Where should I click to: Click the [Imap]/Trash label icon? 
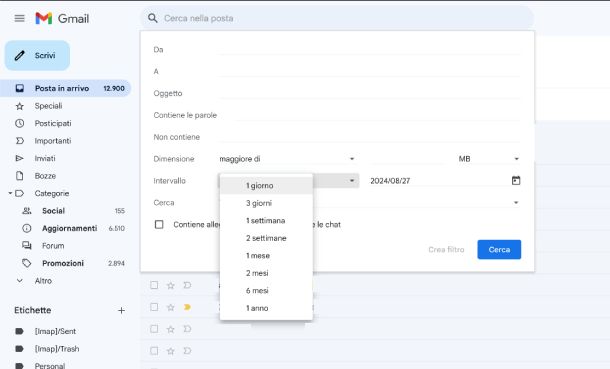pos(19,349)
